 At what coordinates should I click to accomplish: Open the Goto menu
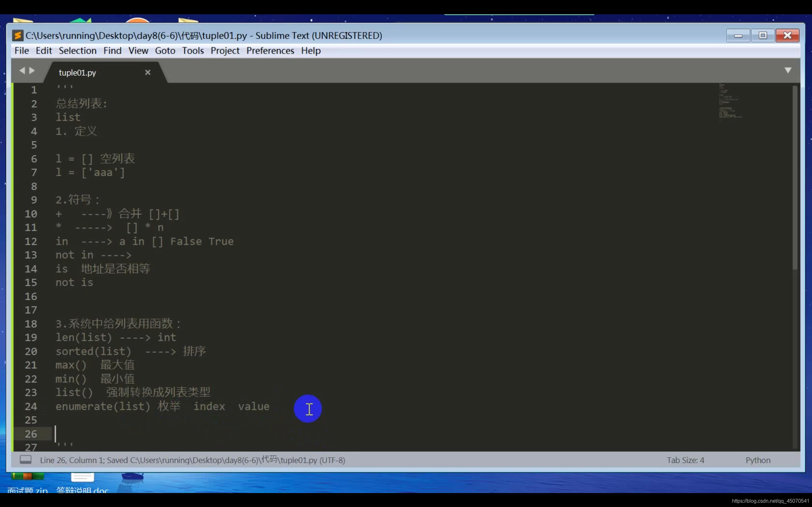click(165, 51)
